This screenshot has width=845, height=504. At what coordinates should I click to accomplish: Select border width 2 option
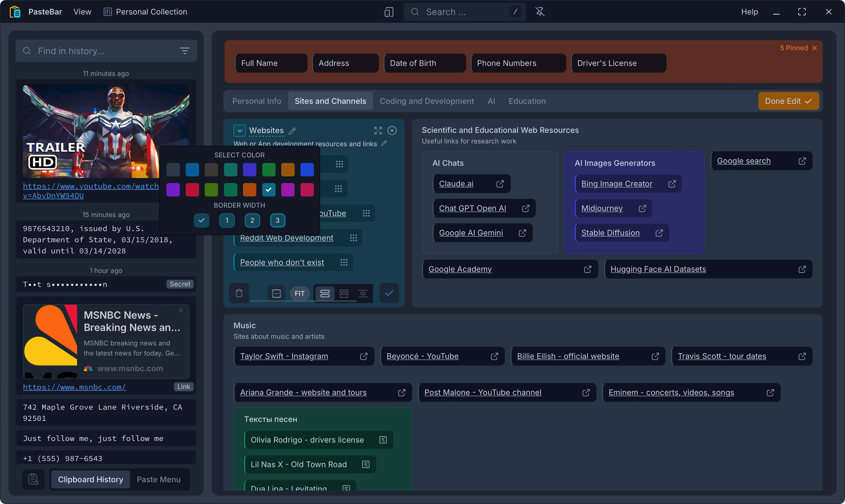[x=252, y=220]
